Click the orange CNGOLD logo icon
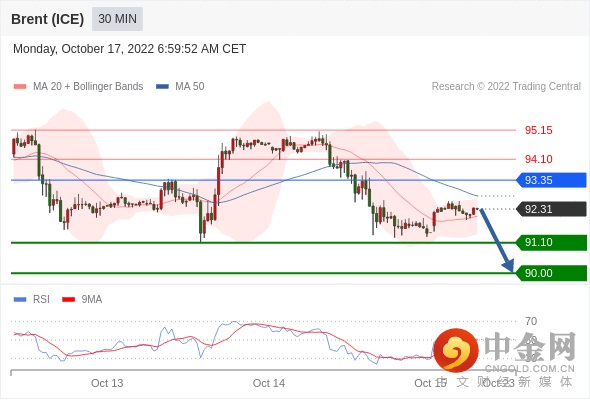Image resolution: width=590 pixels, height=400 pixels. [456, 350]
